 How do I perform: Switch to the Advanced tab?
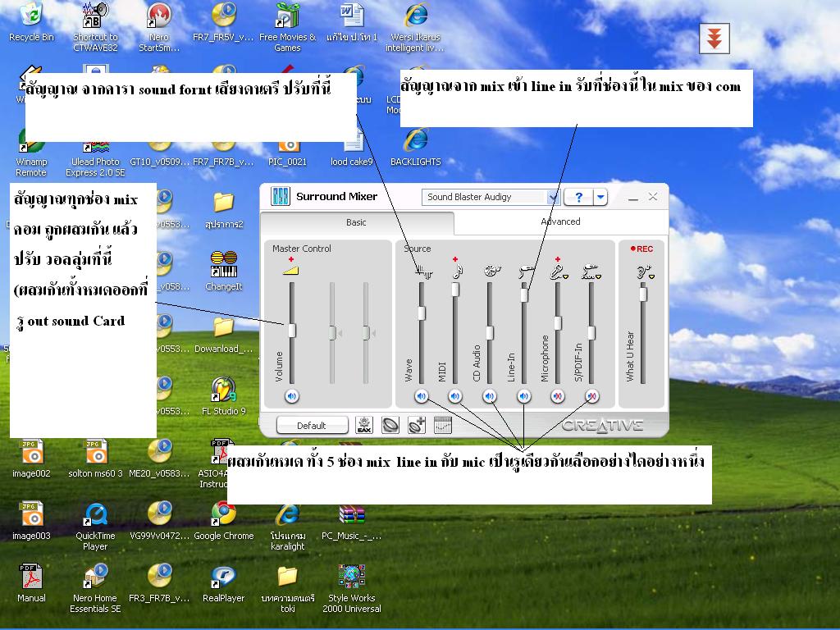[560, 221]
